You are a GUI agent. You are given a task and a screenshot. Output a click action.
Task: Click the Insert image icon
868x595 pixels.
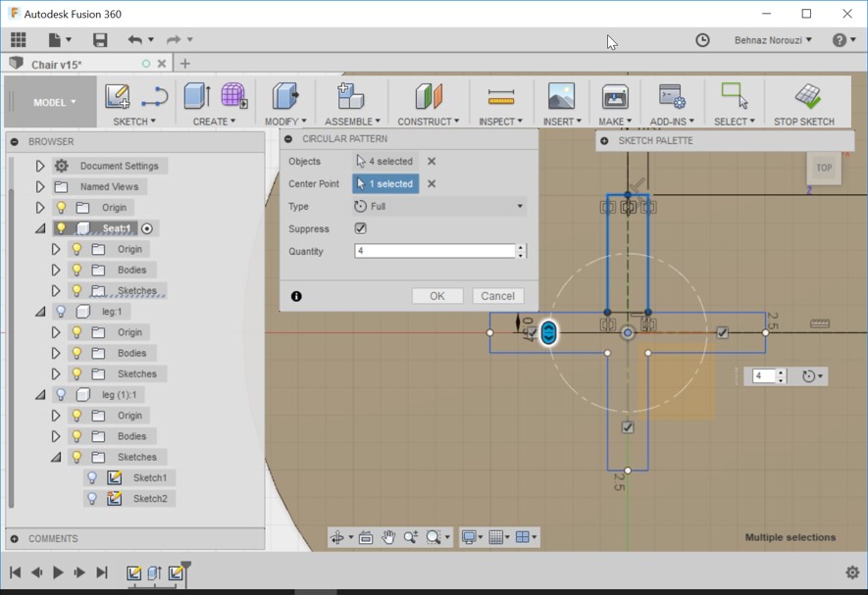(561, 95)
